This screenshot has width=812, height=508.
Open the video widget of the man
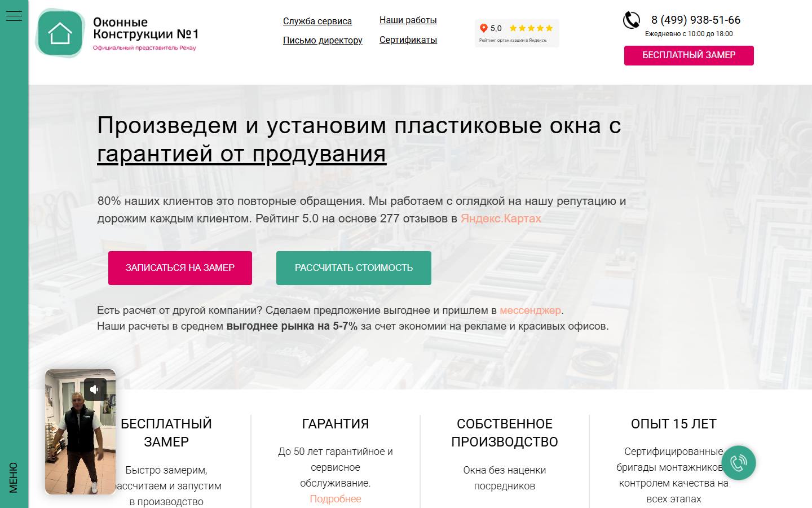click(x=80, y=432)
